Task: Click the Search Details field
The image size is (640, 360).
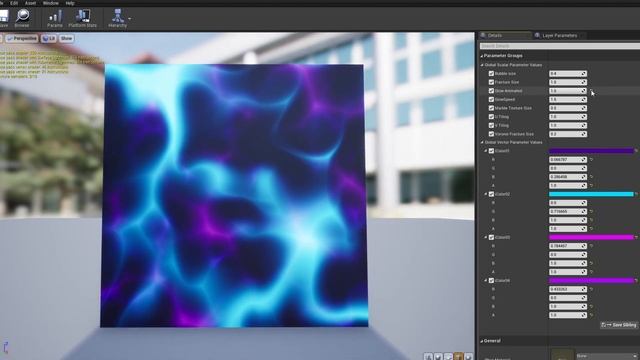Action: tap(560, 46)
